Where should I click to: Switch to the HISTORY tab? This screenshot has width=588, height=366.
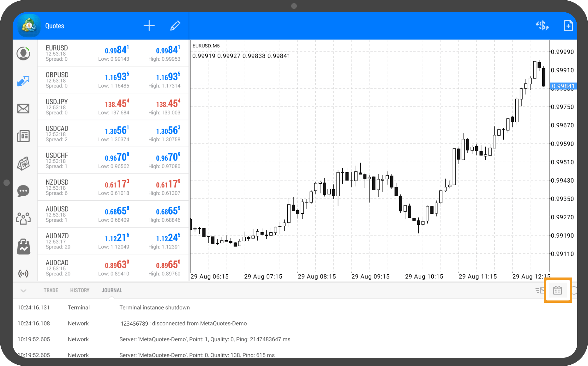click(80, 290)
